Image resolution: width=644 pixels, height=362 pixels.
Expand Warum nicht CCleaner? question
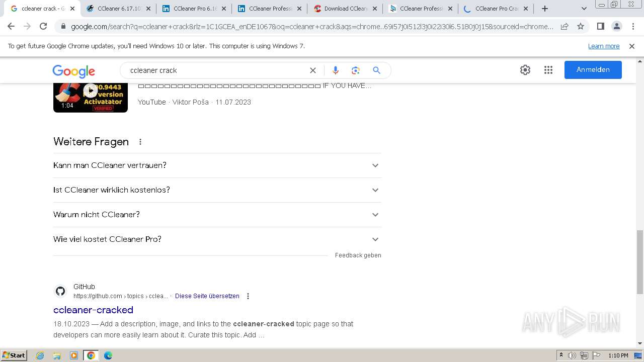pos(217,215)
